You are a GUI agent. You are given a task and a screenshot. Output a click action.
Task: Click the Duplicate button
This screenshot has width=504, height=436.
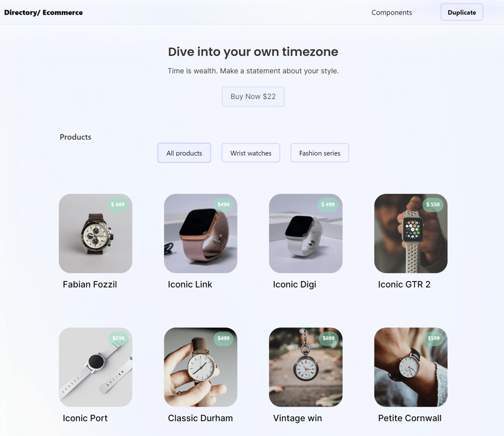pos(462,12)
